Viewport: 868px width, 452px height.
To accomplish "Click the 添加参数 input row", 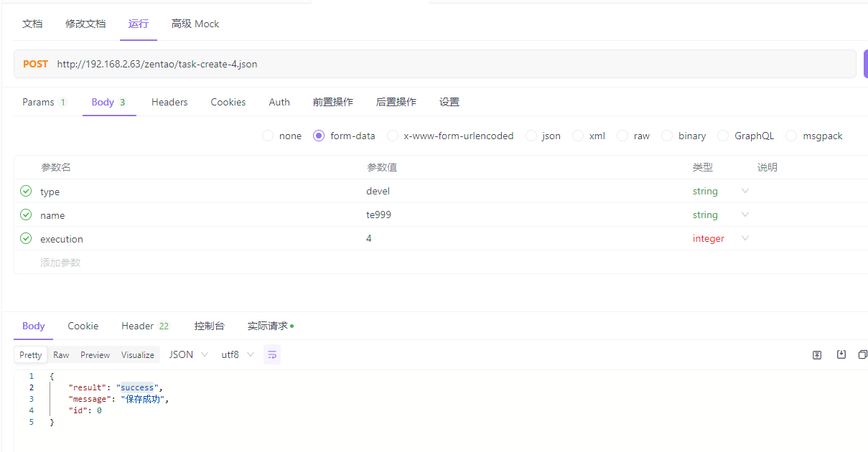I will point(60,263).
